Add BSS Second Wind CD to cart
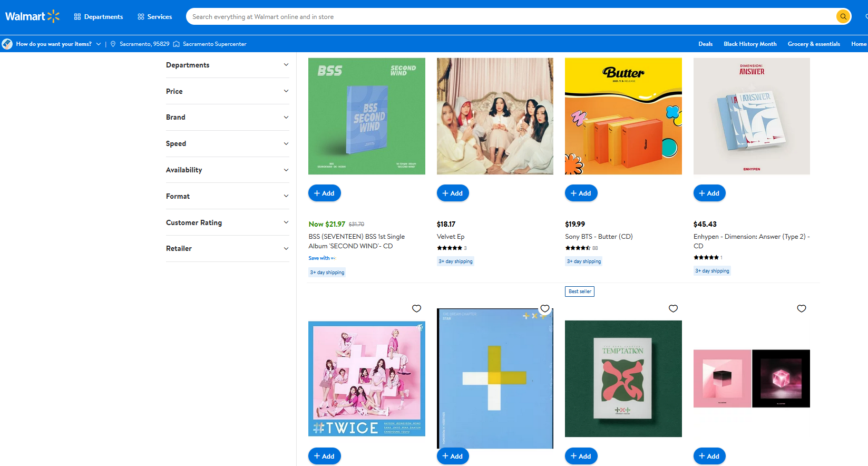Screen dimensions: 868x466 point(325,193)
